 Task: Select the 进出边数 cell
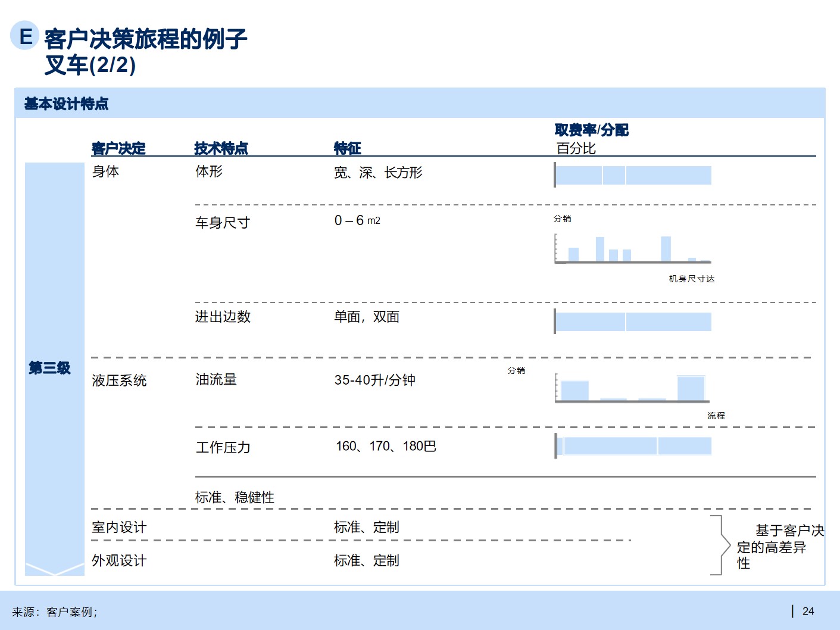tap(223, 317)
